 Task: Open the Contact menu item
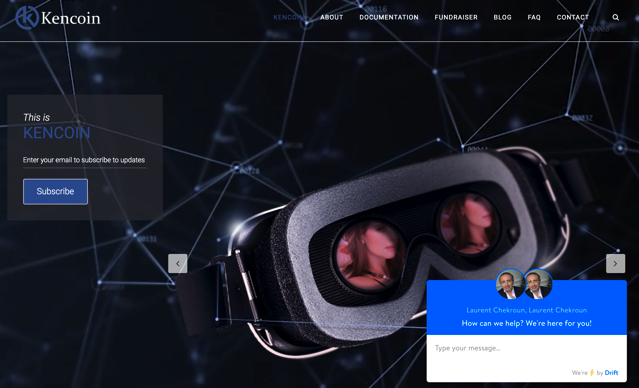(573, 17)
